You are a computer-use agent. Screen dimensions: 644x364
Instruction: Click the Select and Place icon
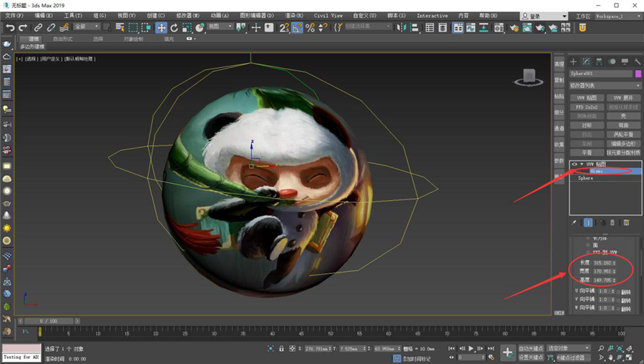coord(200,27)
